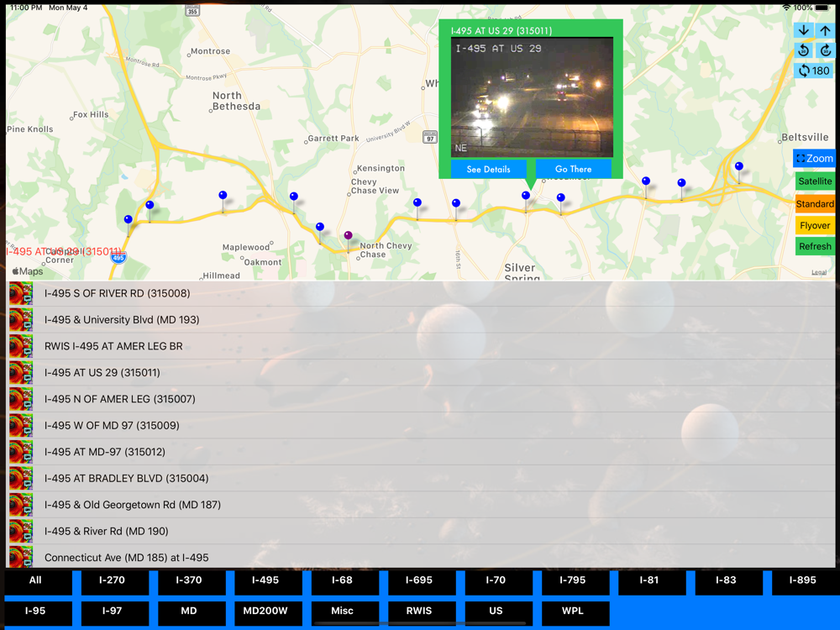The height and width of the screenshot is (630, 840).
Task: Open camera row 'I-495 W OF MD 97 (315009)'
Action: point(421,425)
